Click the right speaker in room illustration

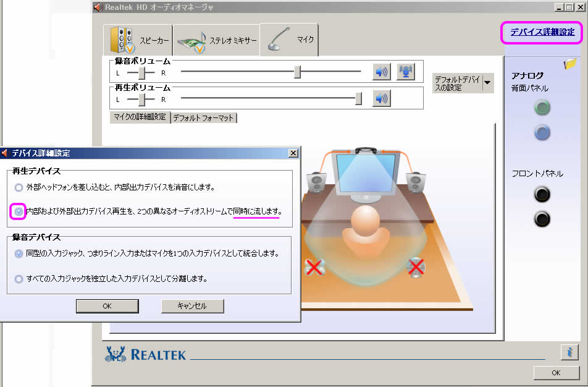click(x=416, y=182)
